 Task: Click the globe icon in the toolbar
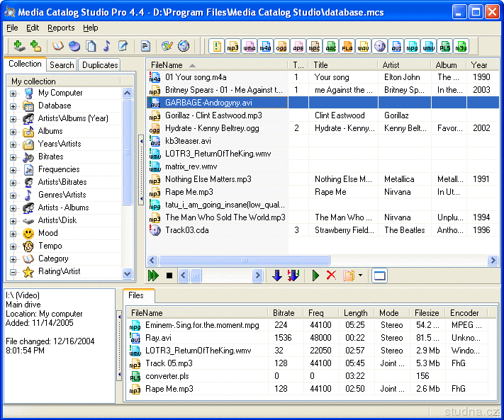tap(184, 46)
